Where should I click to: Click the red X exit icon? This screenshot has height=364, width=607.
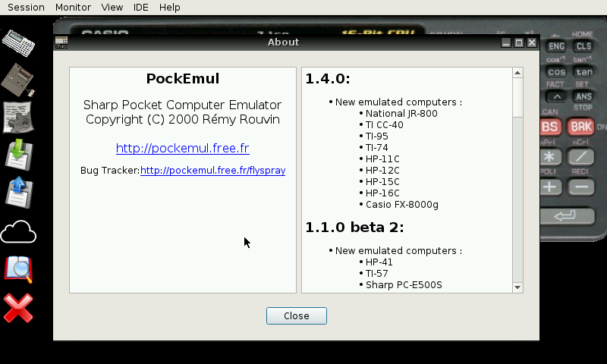18,308
